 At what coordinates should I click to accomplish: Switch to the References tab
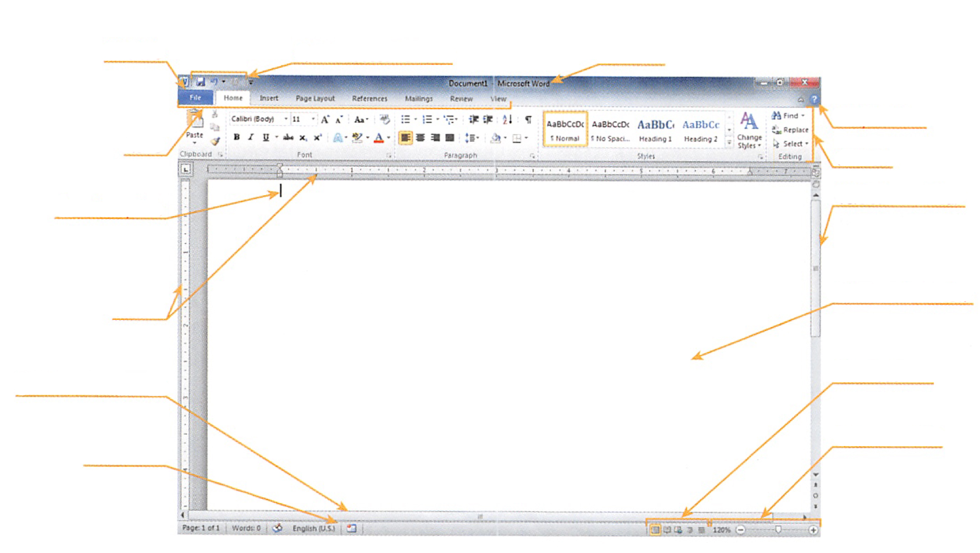click(x=369, y=98)
